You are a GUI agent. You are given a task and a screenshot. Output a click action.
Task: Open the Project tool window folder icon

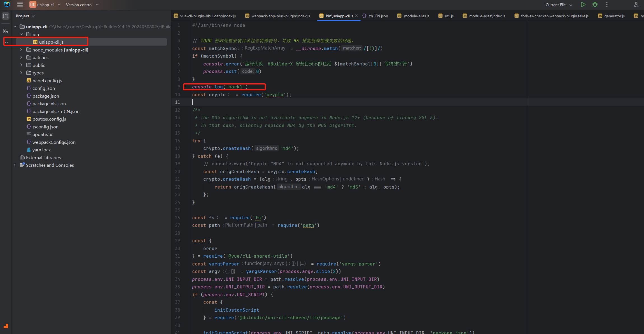[6, 16]
